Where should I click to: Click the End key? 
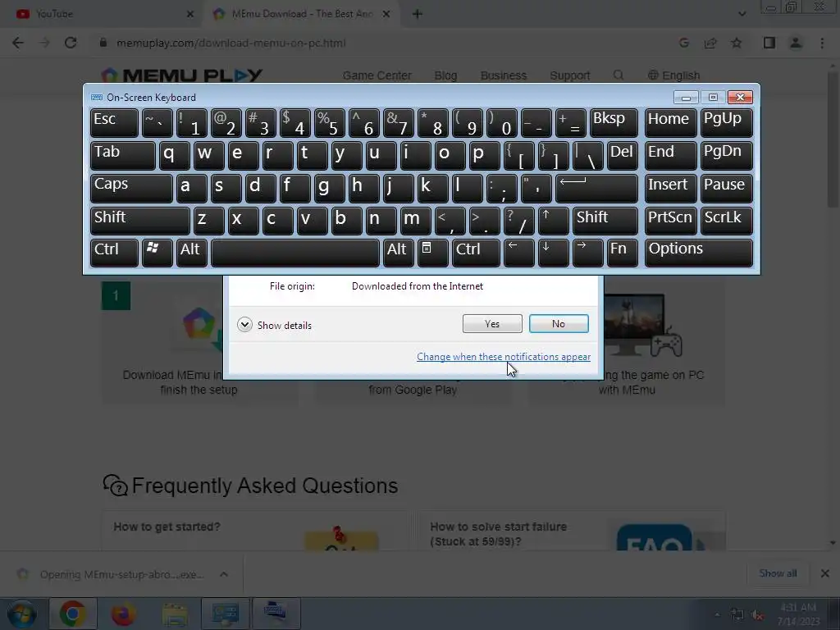coord(670,155)
